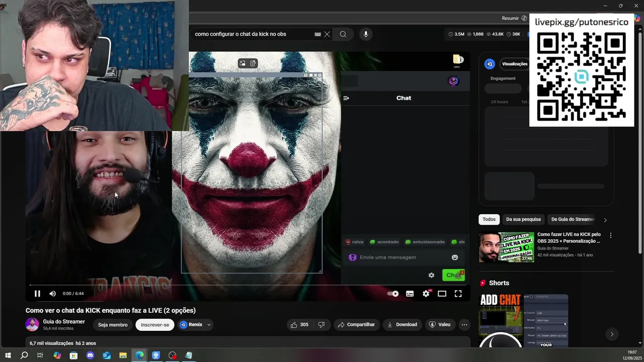The width and height of the screenshot is (644, 362).
Task: Click the Resumir button in browser bar
Action: click(510, 18)
